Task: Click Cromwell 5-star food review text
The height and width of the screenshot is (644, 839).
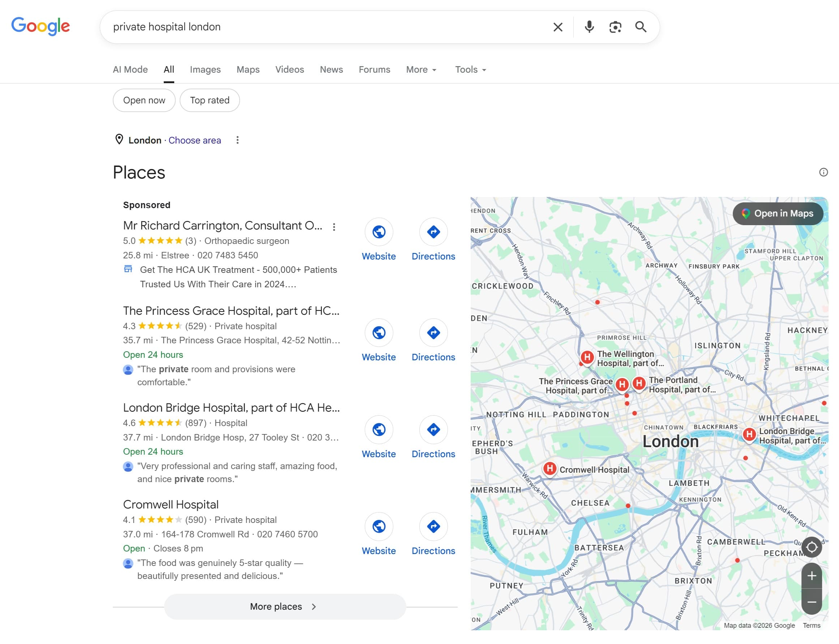Action: 220,570
